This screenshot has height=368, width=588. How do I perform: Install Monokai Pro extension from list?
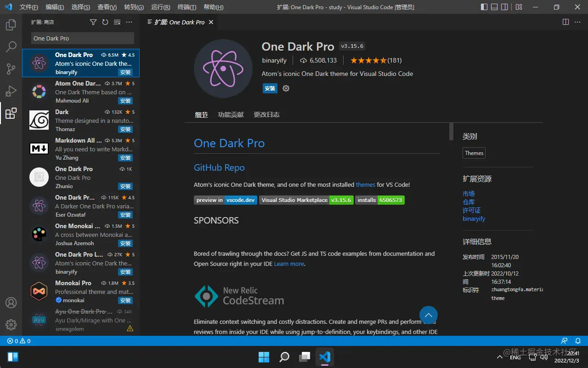pyautogui.click(x=125, y=300)
